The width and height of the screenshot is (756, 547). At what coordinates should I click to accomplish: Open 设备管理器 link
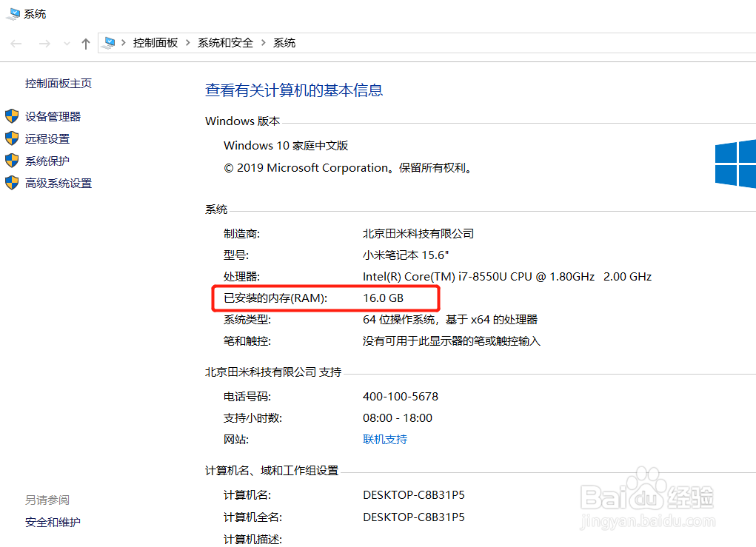click(53, 117)
